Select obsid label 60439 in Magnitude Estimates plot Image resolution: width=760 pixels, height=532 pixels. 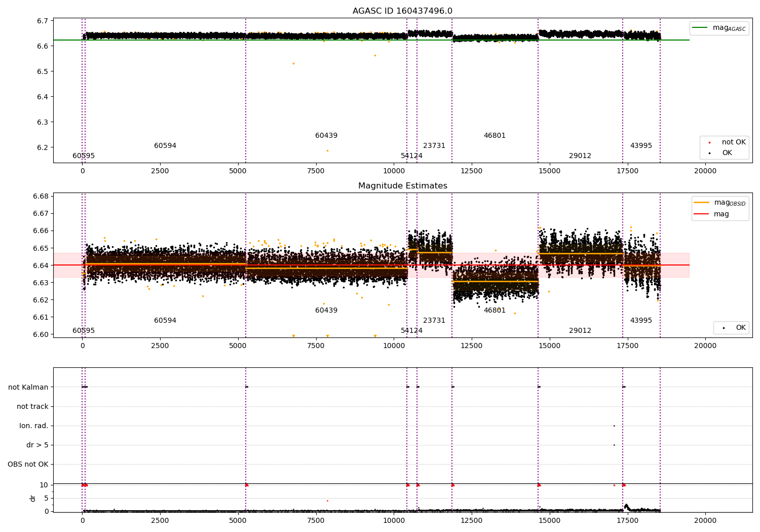pyautogui.click(x=326, y=311)
